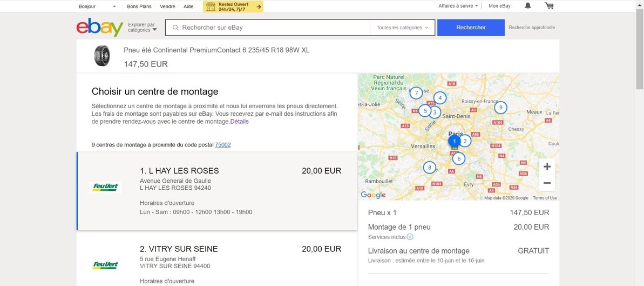The height and width of the screenshot is (286, 644).
Task: Open the notifications bell icon
Action: click(528, 6)
